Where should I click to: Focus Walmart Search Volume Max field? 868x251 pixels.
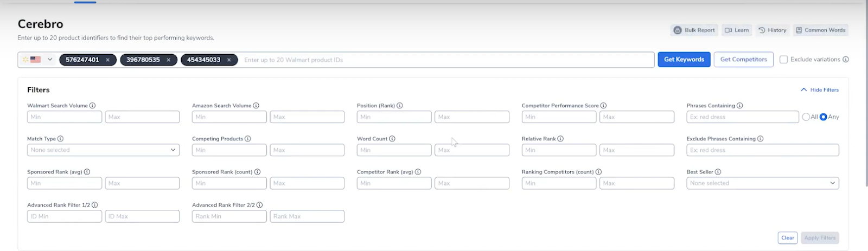point(142,117)
